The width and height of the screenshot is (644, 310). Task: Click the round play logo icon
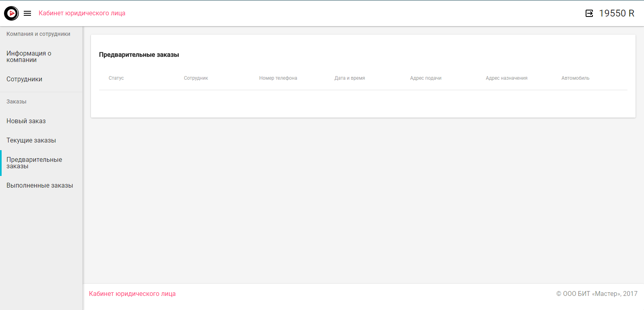[11, 13]
